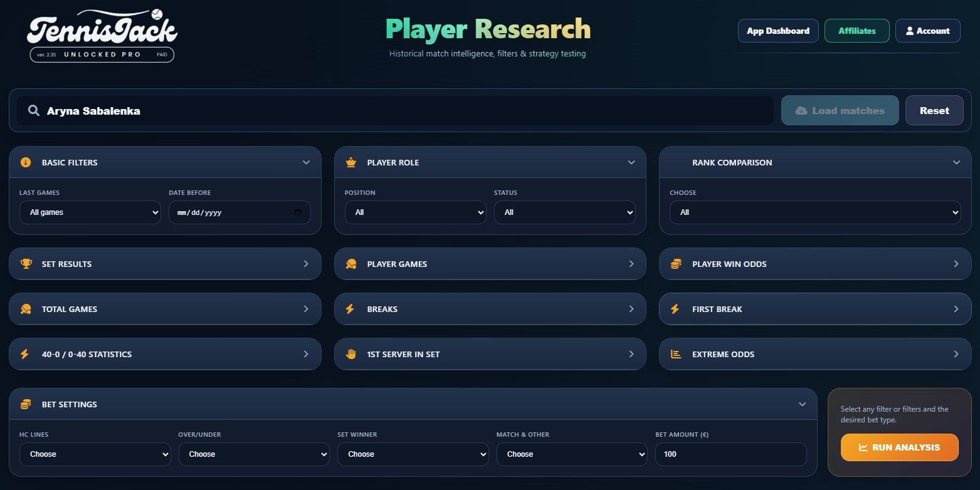
Task: Expand the Player Win Odds section
Action: (815, 264)
